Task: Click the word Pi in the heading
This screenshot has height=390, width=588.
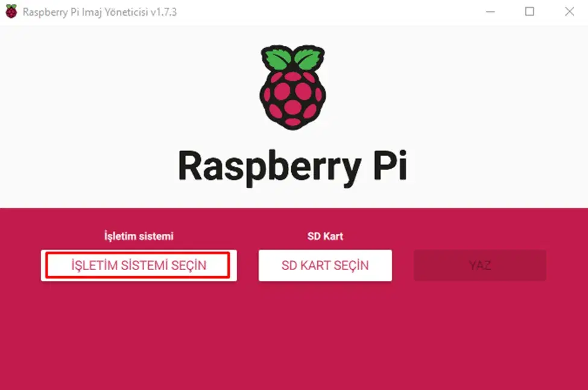Action: point(390,165)
